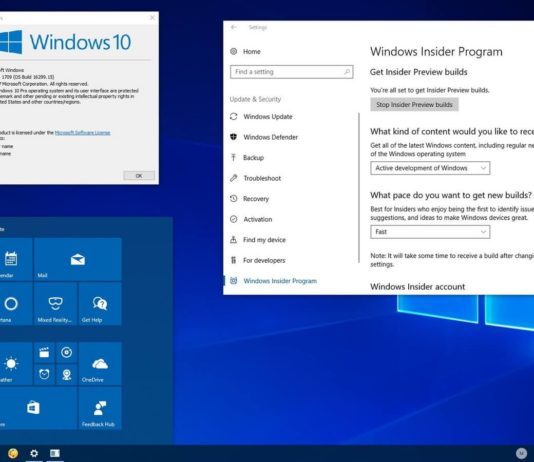Open the Get Help tile

click(100, 304)
